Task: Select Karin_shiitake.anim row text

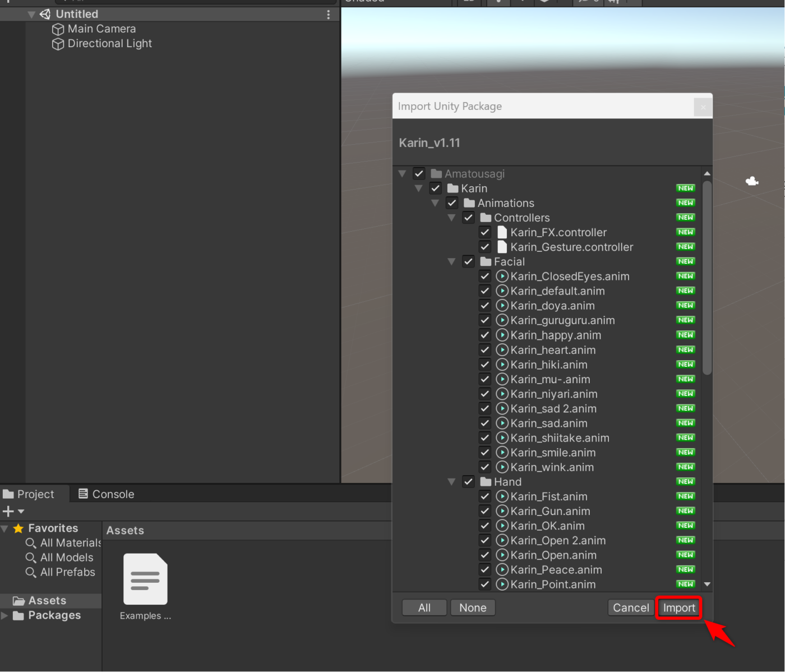Action: pos(560,438)
